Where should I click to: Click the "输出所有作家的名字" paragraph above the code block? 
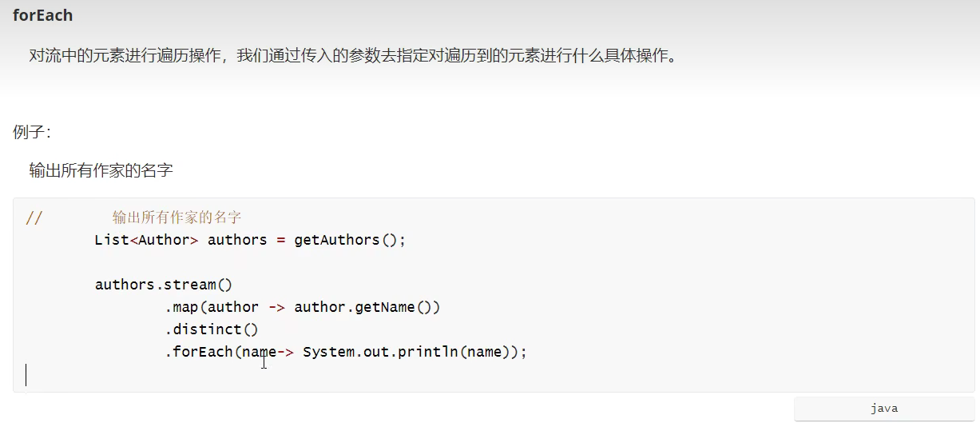click(101, 170)
